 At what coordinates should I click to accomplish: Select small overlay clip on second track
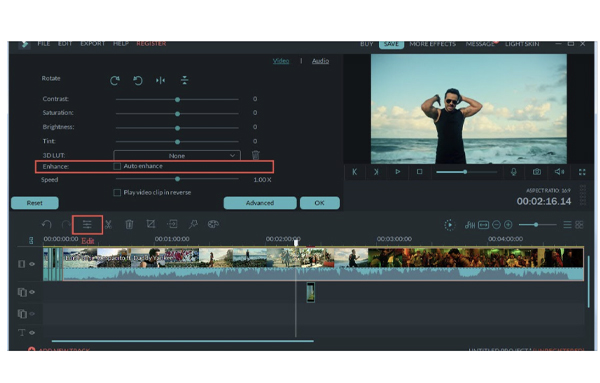(x=311, y=293)
